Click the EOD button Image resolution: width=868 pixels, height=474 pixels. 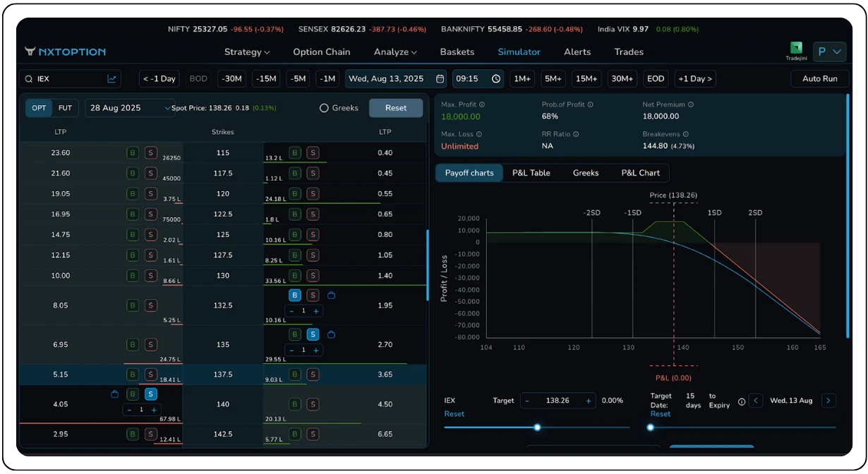(x=656, y=79)
